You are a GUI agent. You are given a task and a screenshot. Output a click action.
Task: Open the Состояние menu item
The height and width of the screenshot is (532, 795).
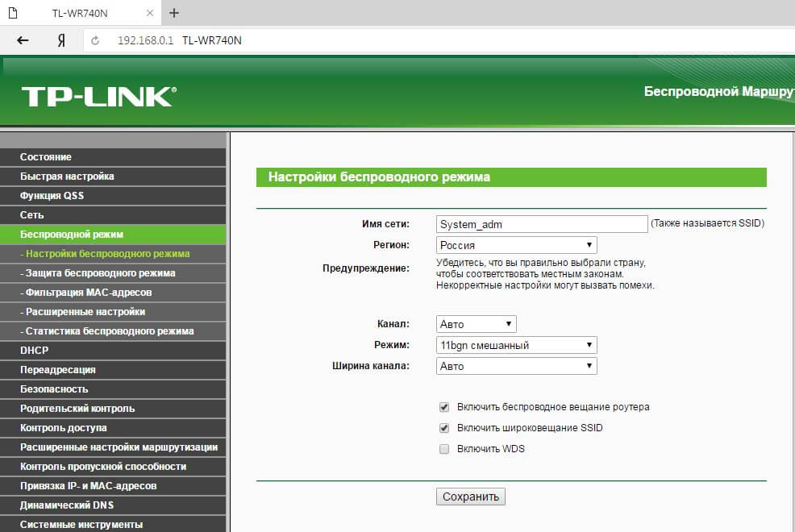pyautogui.click(x=113, y=157)
